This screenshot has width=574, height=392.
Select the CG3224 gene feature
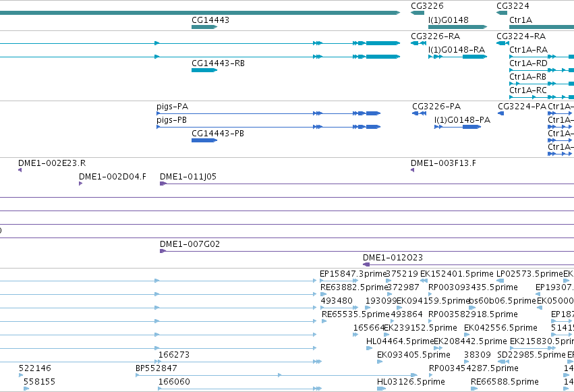[502, 13]
